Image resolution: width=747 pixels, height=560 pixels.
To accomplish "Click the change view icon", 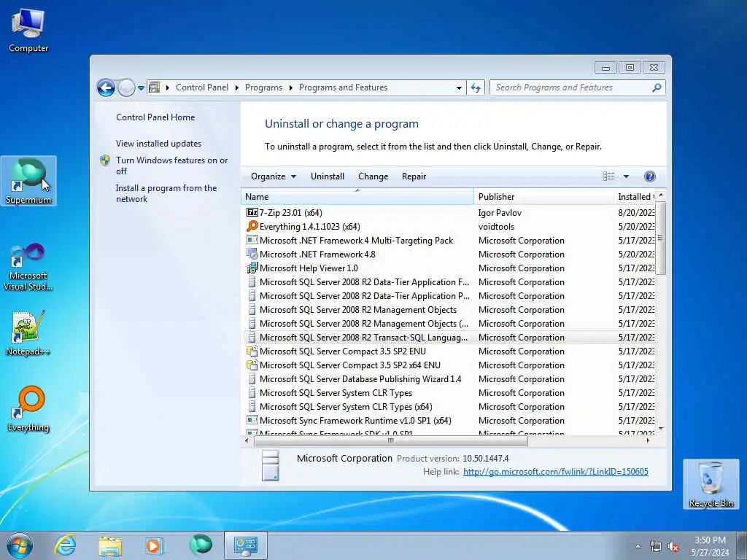I will (609, 176).
